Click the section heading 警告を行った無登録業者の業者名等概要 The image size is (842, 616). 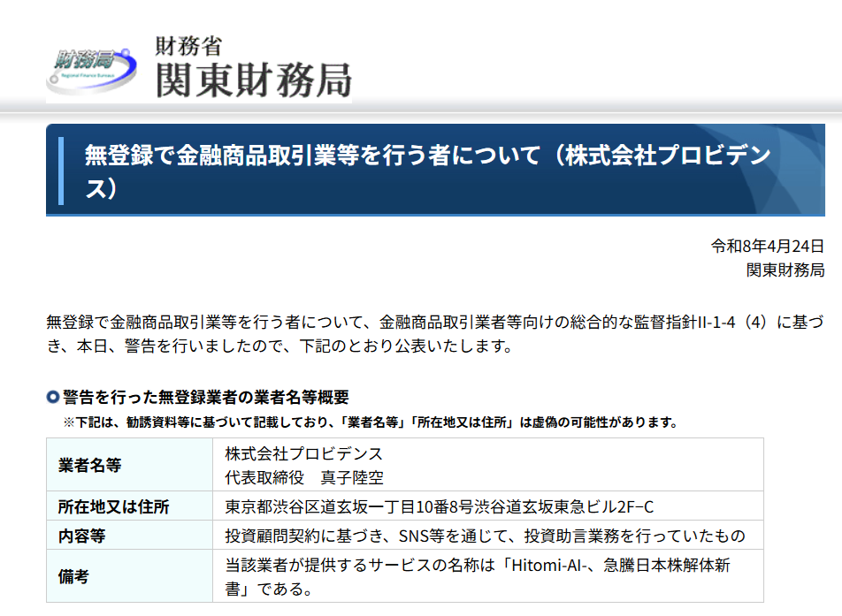coord(206,397)
